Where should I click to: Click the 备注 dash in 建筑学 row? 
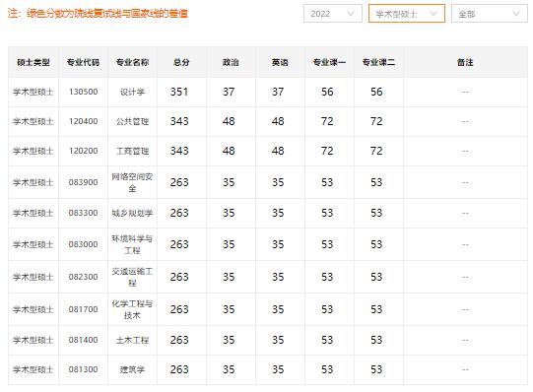coord(465,369)
